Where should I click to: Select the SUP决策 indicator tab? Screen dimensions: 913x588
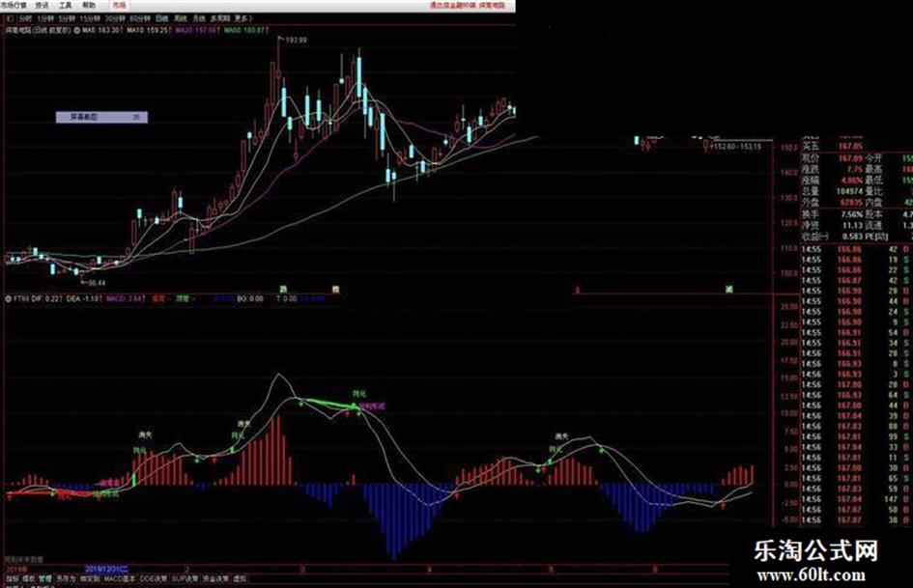pyautogui.click(x=185, y=579)
